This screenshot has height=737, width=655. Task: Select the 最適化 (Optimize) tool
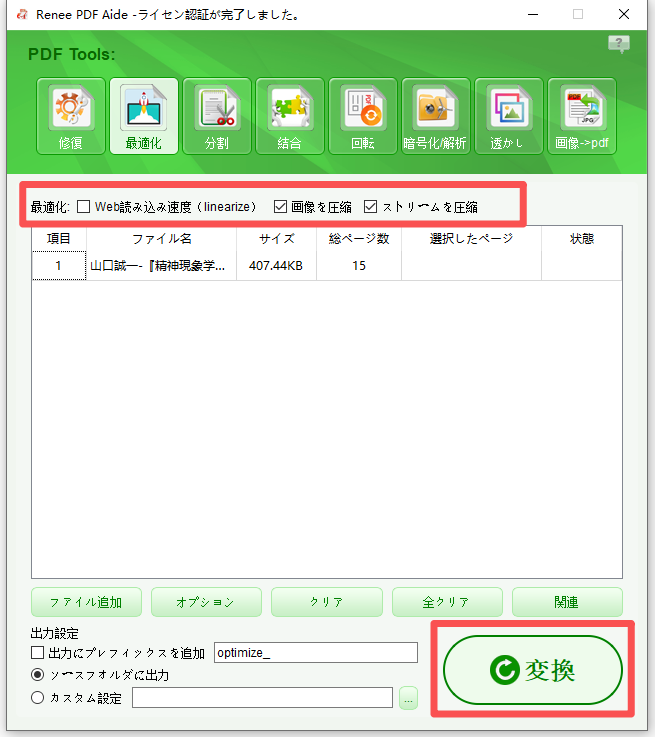click(x=144, y=116)
